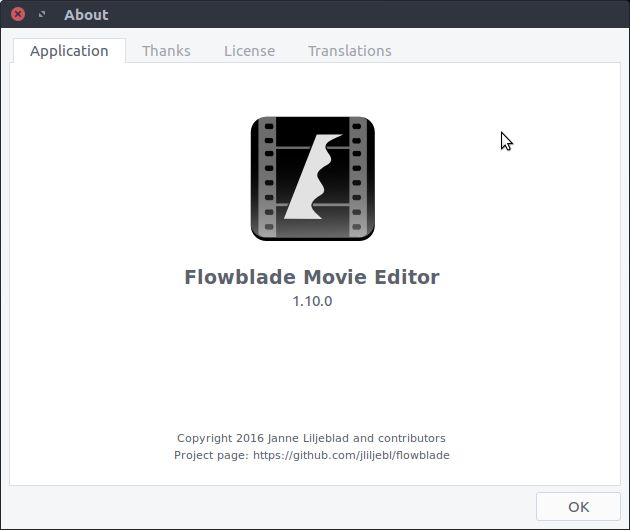
Task: Open the Translations tab
Action: pyautogui.click(x=350, y=51)
